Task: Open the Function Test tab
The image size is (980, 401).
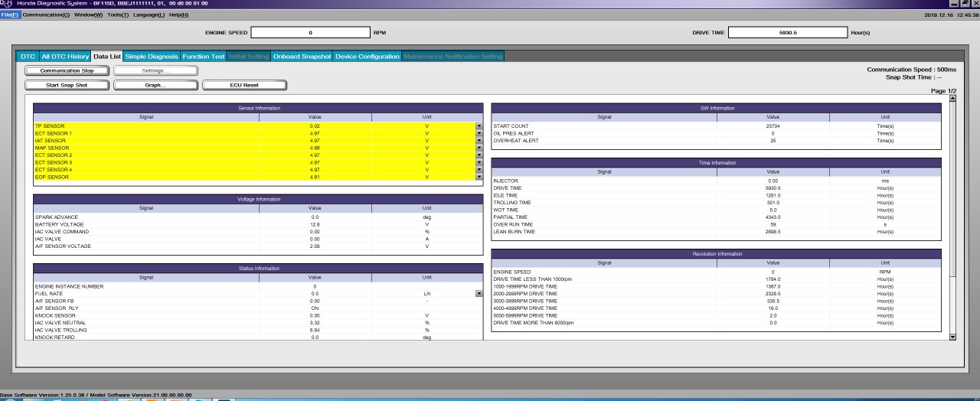Action: (203, 57)
